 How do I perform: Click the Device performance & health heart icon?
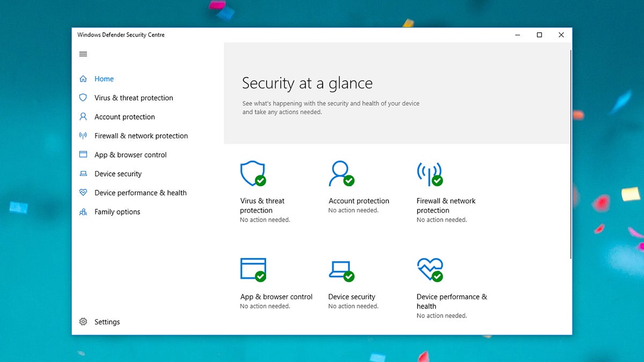pyautogui.click(x=430, y=270)
